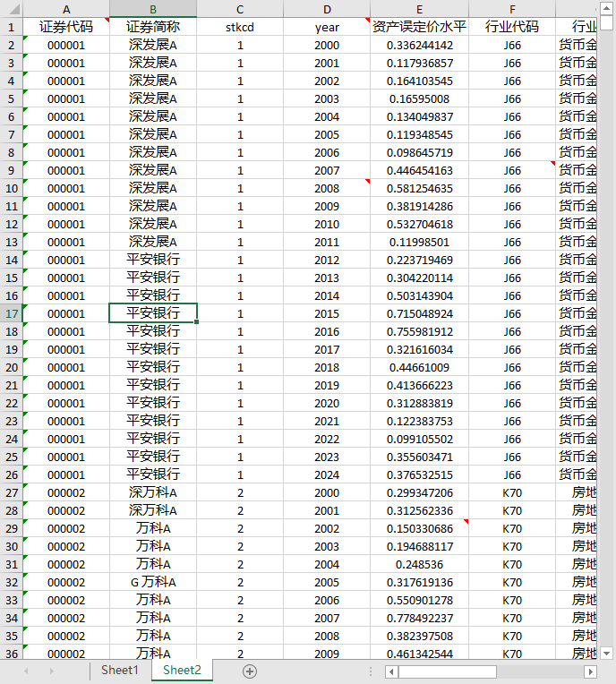
Task: Switch to the Sheet1 tab
Action: pyautogui.click(x=120, y=670)
